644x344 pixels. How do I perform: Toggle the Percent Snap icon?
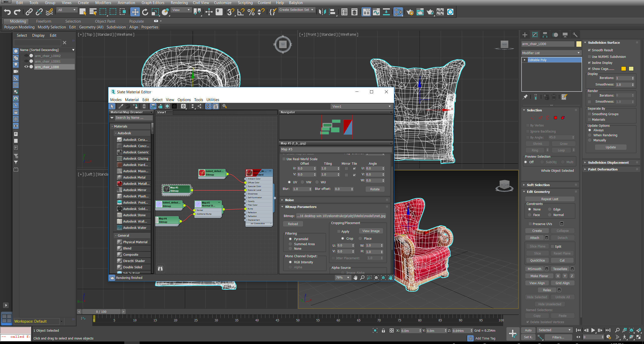[x=251, y=12]
